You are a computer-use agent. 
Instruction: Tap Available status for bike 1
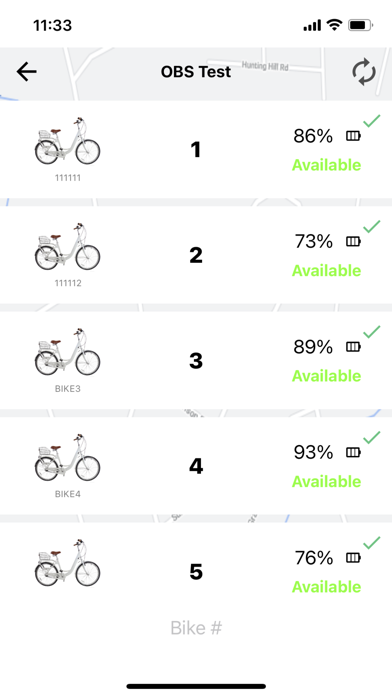tap(326, 165)
